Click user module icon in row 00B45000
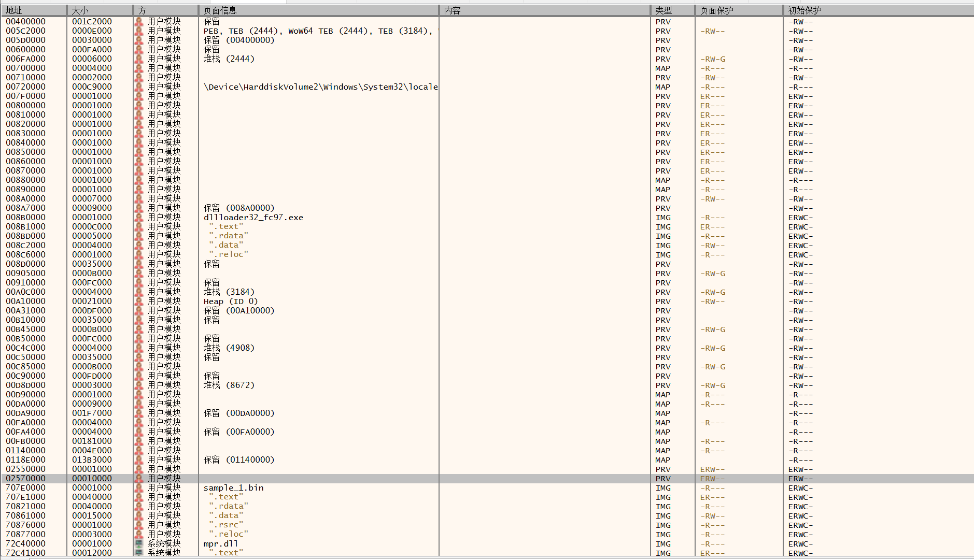 pos(139,329)
